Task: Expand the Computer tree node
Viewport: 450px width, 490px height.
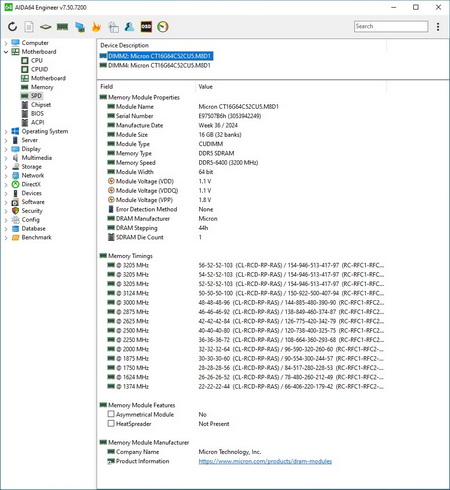Action: [x=6, y=43]
